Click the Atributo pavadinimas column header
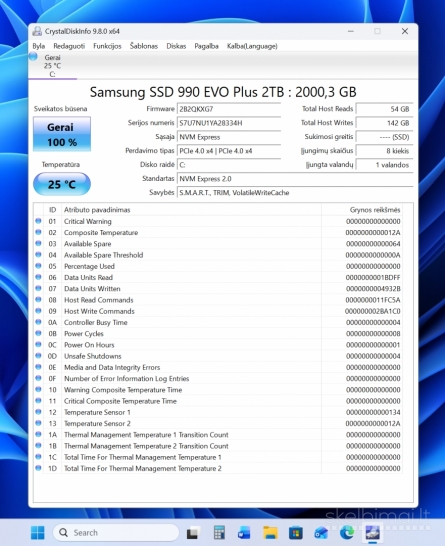The width and height of the screenshot is (445, 546). (191, 210)
